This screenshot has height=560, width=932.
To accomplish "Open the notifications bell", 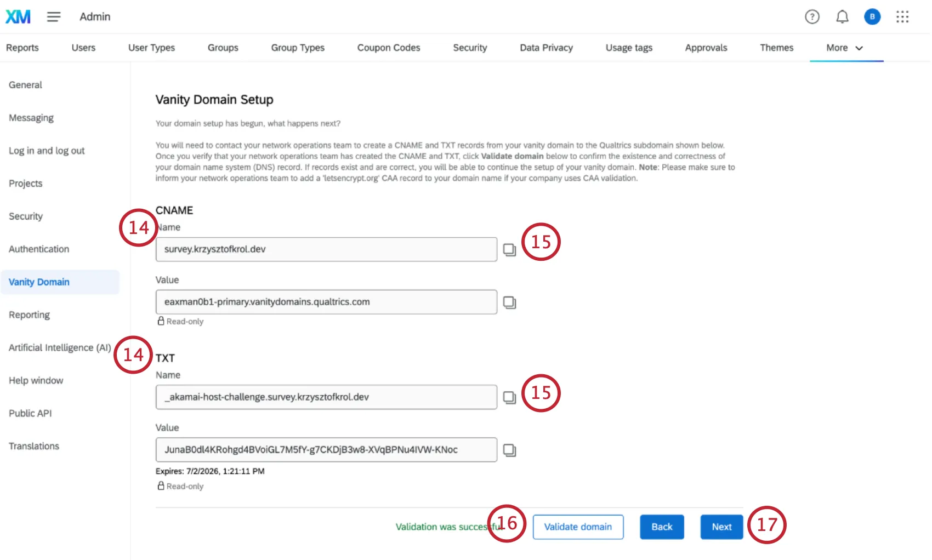I will click(842, 17).
